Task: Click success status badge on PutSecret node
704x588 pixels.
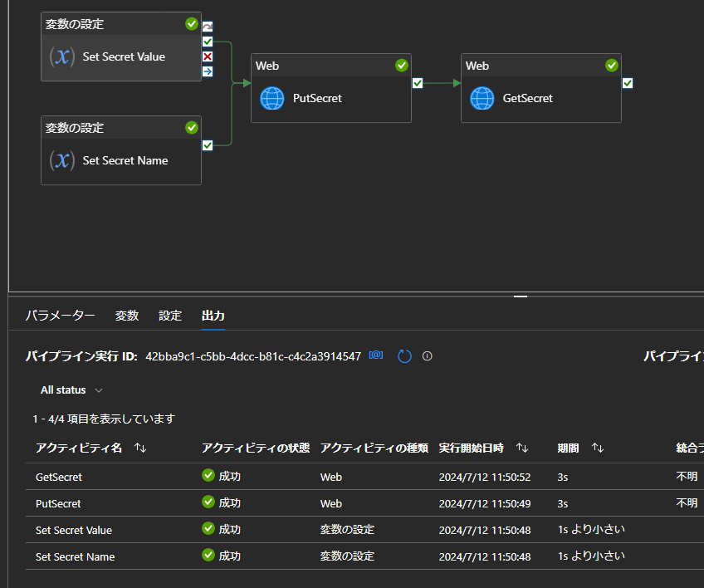Action: pyautogui.click(x=402, y=66)
